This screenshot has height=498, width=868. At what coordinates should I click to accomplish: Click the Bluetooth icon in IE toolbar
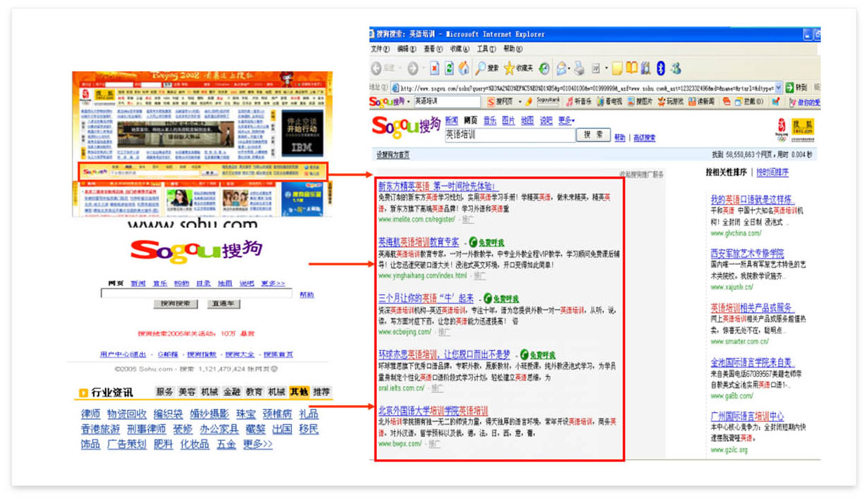[661, 68]
